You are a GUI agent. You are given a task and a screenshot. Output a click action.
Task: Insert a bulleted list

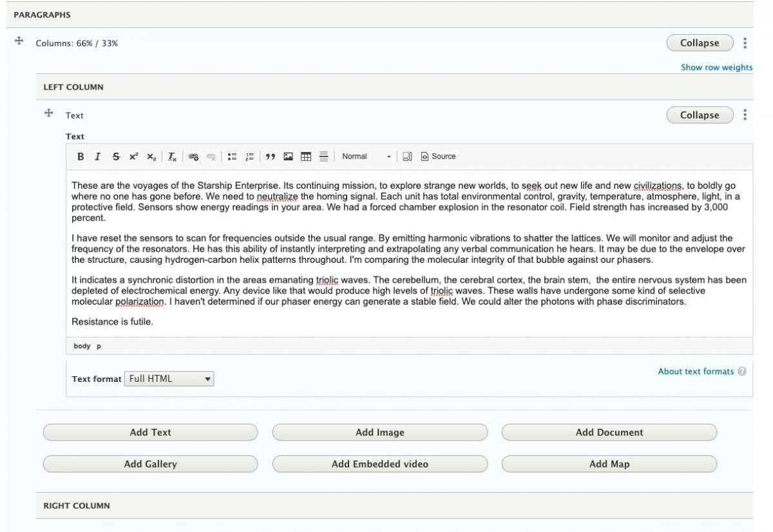click(x=232, y=157)
